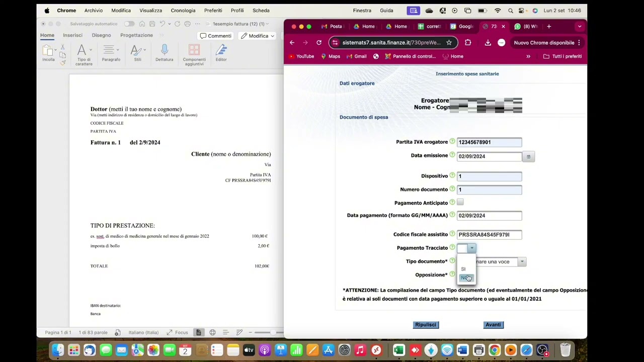The height and width of the screenshot is (362, 644).
Task: Switch to Web Layout view icon in Word
Action: 212,332
